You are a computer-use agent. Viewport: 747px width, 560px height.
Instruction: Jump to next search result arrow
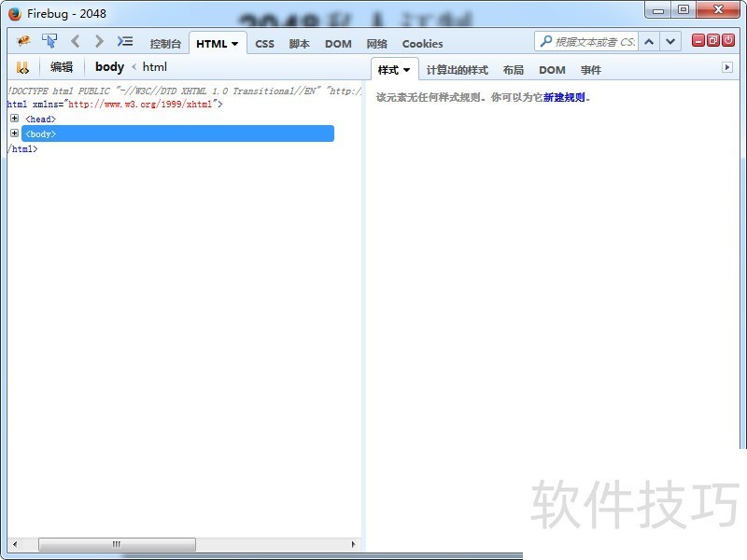(x=671, y=41)
